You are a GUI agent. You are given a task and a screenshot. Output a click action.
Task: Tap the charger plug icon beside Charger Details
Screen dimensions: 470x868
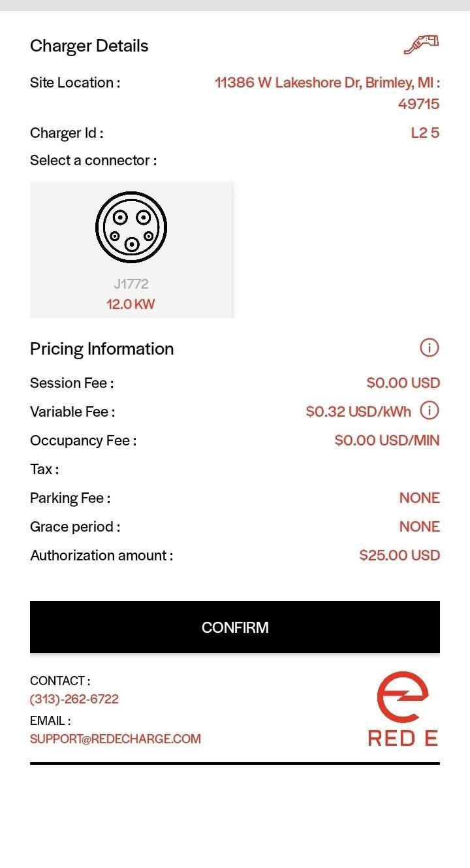(x=421, y=44)
